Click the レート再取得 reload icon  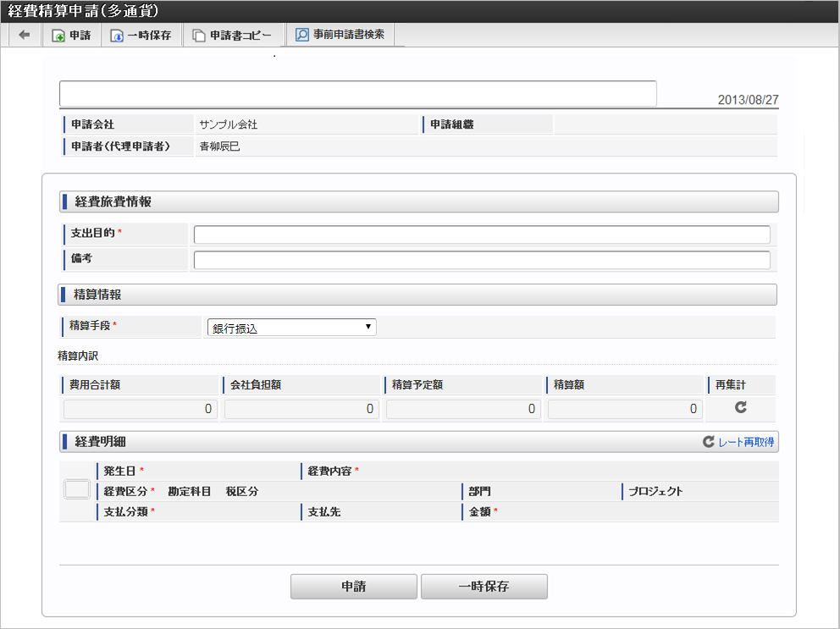[x=708, y=442]
